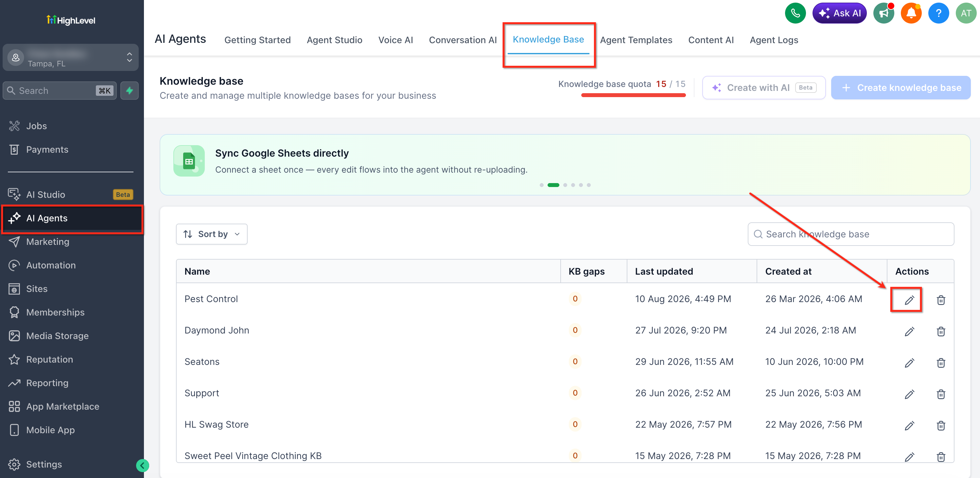Viewport: 980px width, 478px height.
Task: Switch to the Content AI tab
Action: (711, 40)
